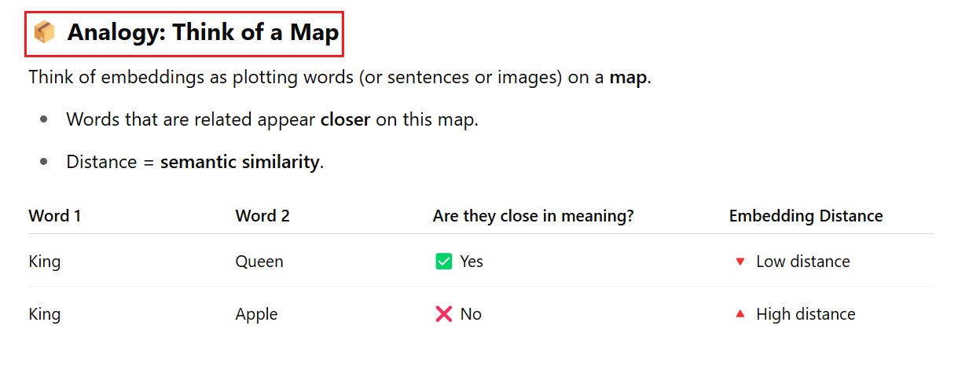The height and width of the screenshot is (388, 980).
Task: Click the bold 'semantic similarity' text
Action: click(x=240, y=163)
